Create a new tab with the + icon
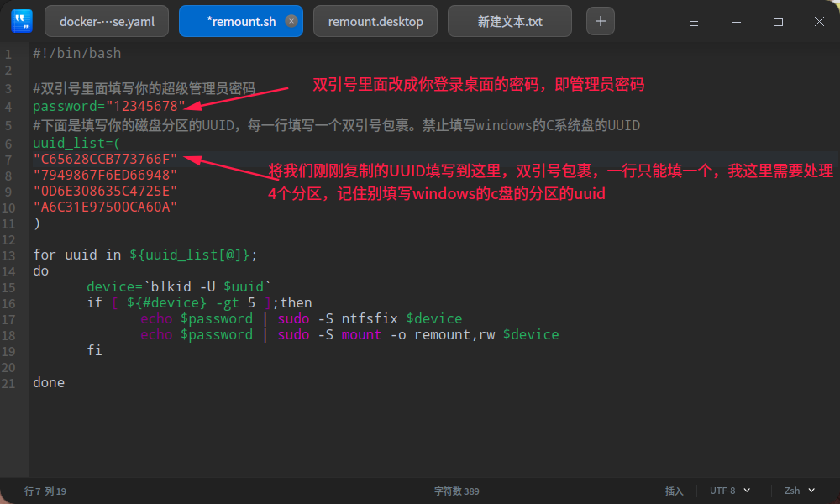 600,21
